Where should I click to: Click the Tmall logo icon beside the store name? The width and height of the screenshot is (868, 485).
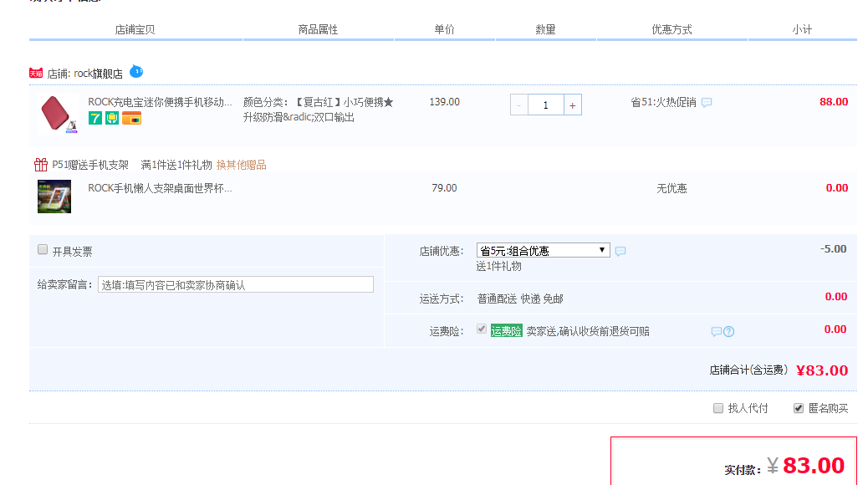pos(36,74)
